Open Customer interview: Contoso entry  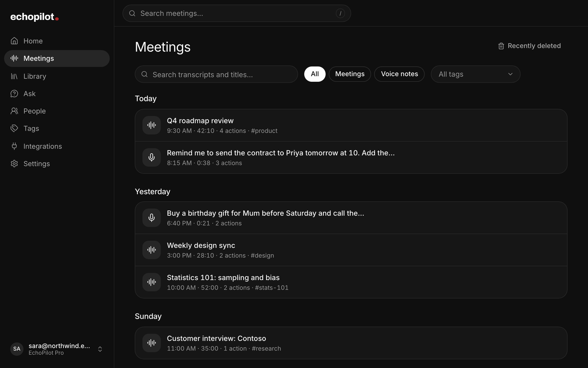point(351,343)
